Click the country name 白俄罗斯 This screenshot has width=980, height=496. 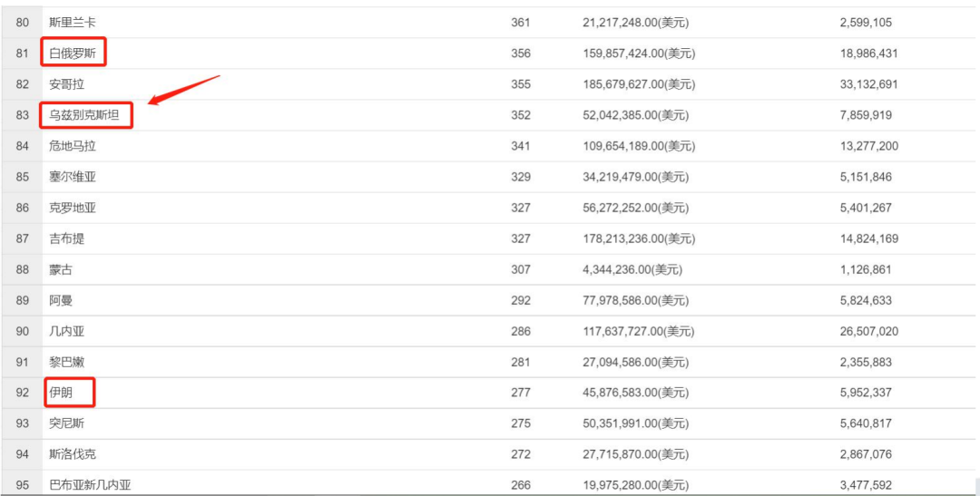coord(73,53)
